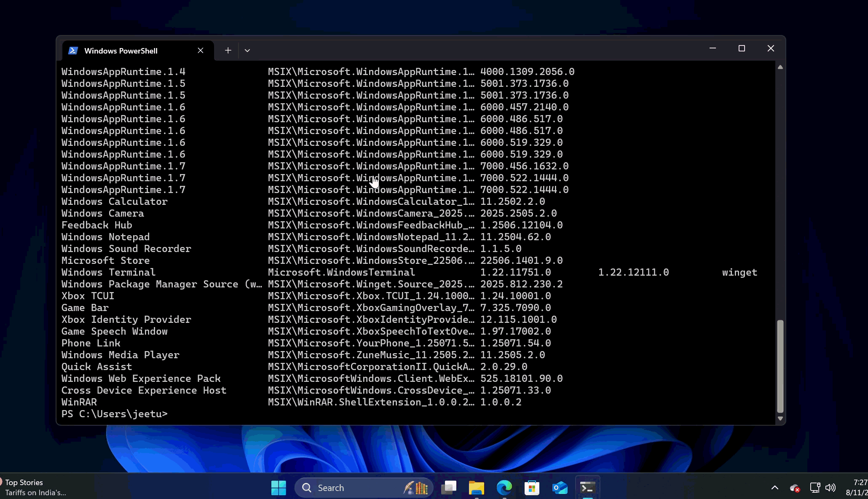Open Outlook from the taskbar

click(x=560, y=488)
